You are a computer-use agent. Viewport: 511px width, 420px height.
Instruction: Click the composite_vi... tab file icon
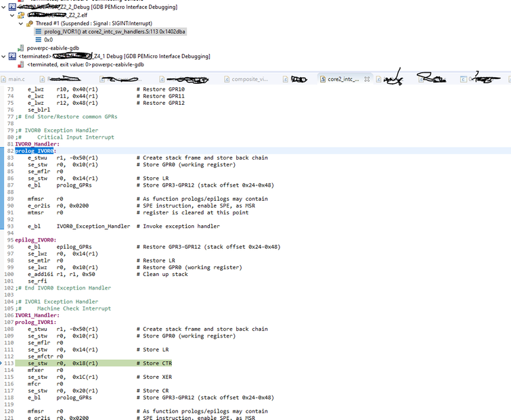pyautogui.click(x=227, y=79)
